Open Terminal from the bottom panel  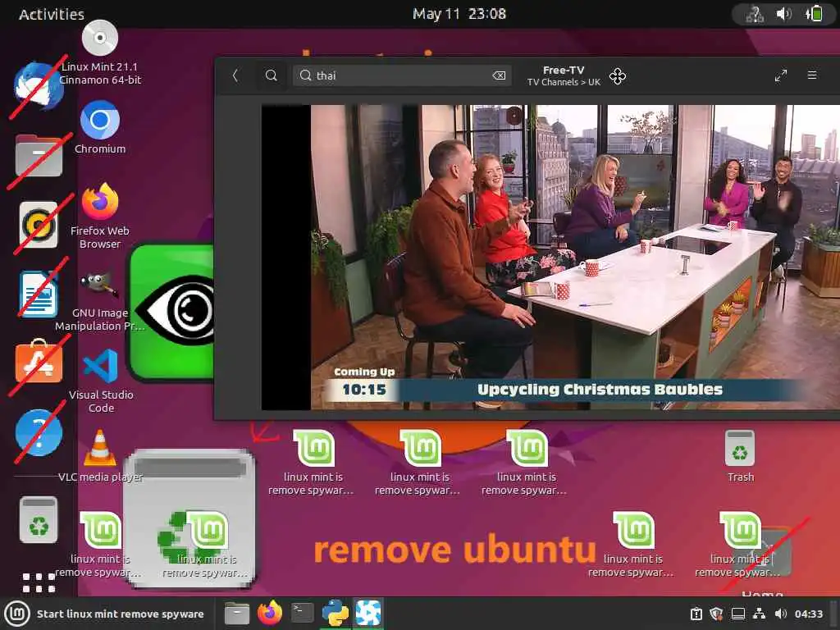tap(302, 613)
